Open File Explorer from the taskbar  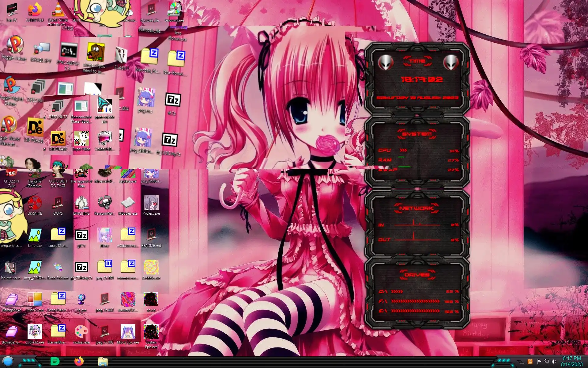[x=103, y=362]
